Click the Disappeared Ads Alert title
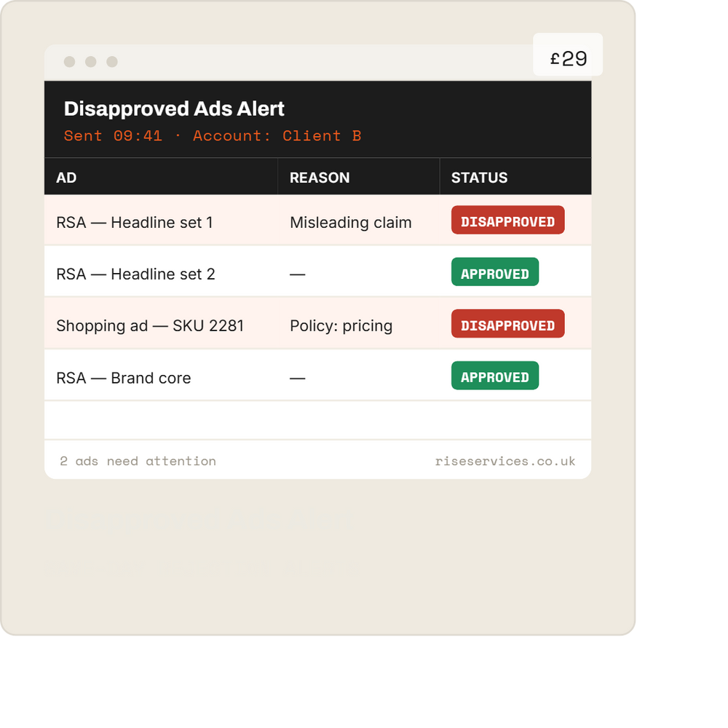The height and width of the screenshot is (728, 728). pyautogui.click(x=174, y=109)
